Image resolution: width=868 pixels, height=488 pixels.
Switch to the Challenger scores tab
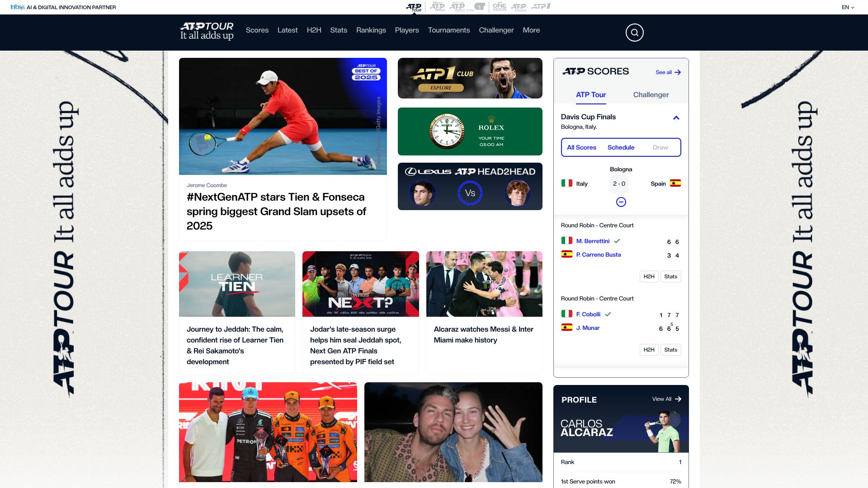click(651, 94)
